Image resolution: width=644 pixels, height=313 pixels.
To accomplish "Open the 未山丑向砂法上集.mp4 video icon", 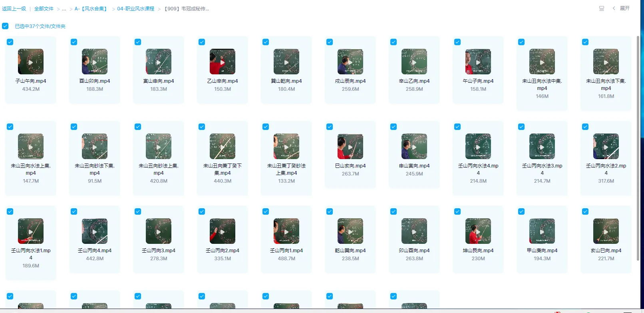I will (x=159, y=146).
